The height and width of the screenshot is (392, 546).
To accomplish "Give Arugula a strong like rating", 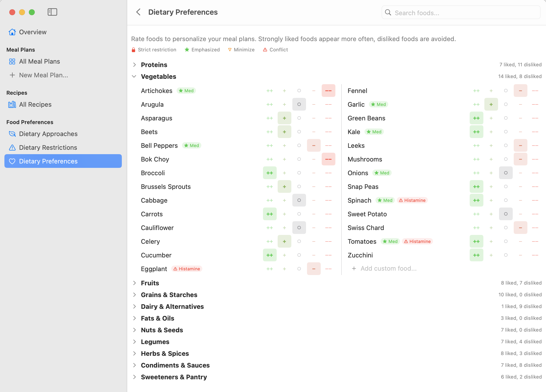I will (x=270, y=104).
